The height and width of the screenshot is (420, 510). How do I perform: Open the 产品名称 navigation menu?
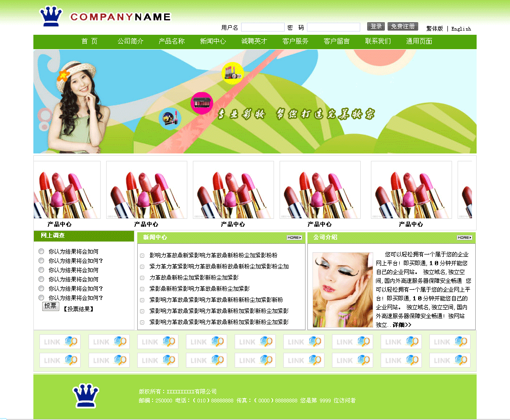click(x=172, y=41)
